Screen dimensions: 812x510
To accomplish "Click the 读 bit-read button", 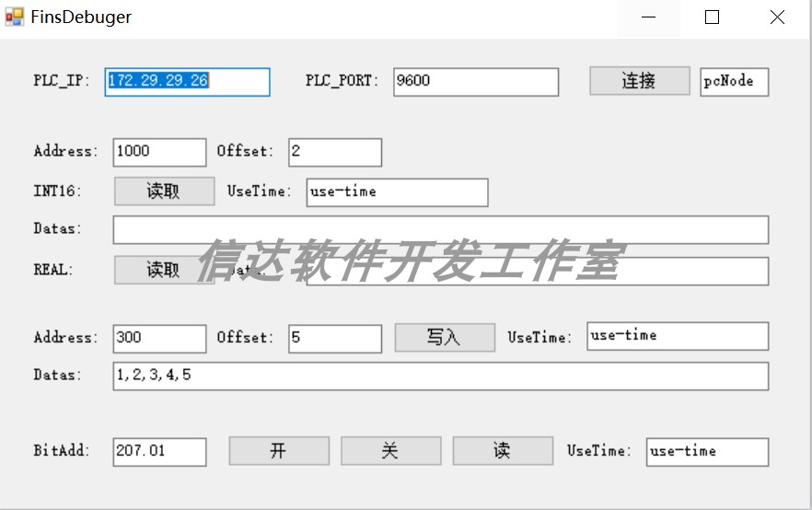I will (503, 450).
